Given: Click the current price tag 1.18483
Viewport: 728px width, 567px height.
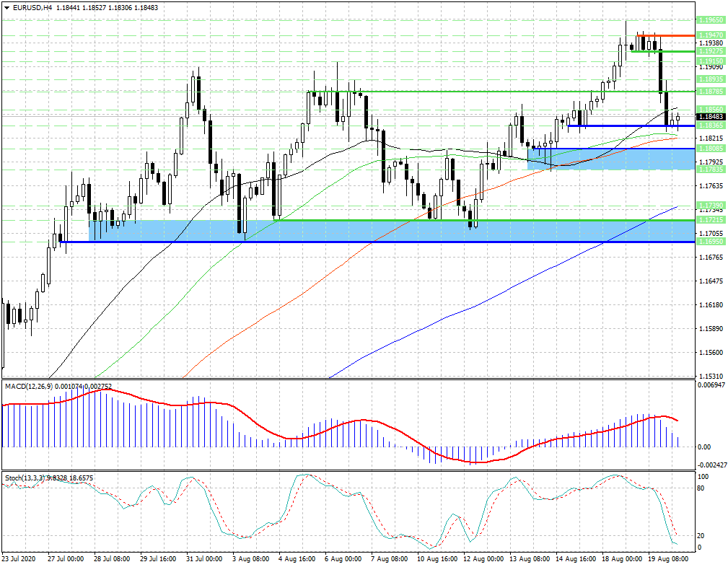Looking at the screenshot, I should pos(711,117).
